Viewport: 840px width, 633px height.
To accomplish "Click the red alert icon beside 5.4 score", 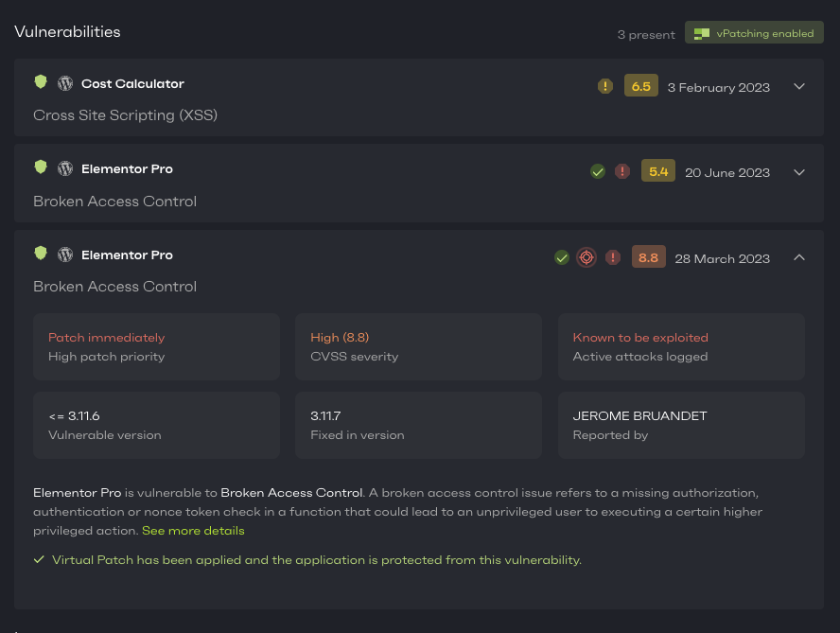I will [622, 171].
